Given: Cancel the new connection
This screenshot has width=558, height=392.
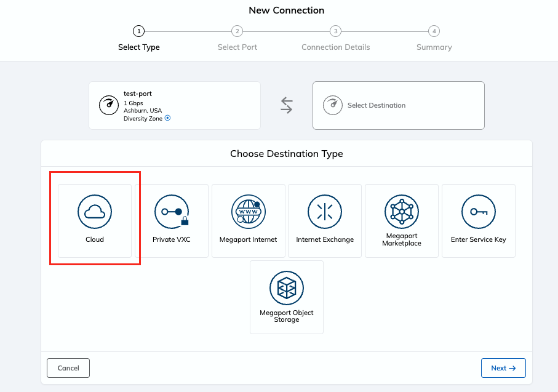Looking at the screenshot, I should tap(68, 368).
